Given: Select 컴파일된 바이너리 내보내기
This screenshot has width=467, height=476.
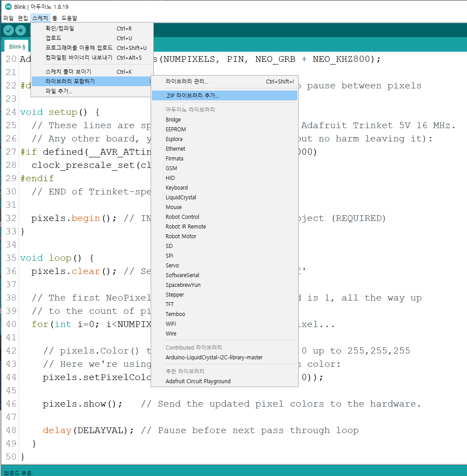Looking at the screenshot, I should point(92,58).
